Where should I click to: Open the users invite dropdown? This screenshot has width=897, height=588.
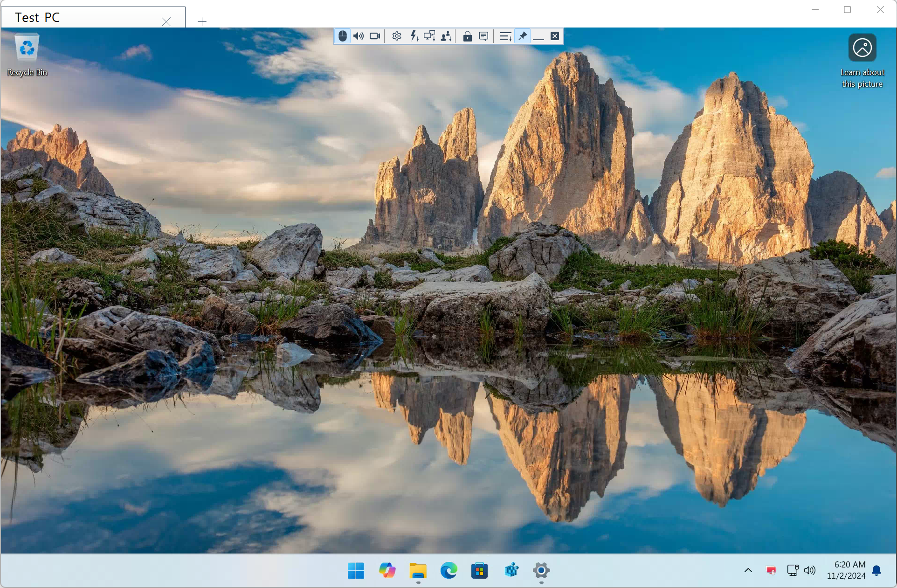tap(446, 36)
